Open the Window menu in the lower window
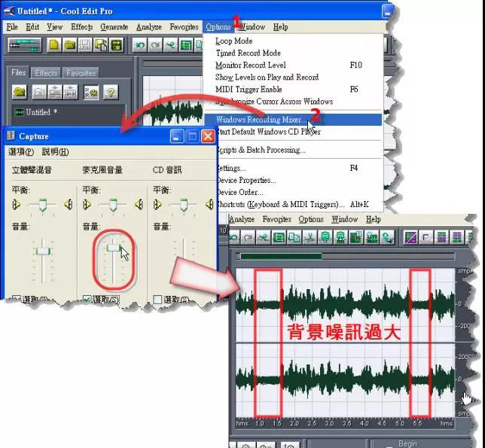485x448 pixels. click(x=345, y=219)
